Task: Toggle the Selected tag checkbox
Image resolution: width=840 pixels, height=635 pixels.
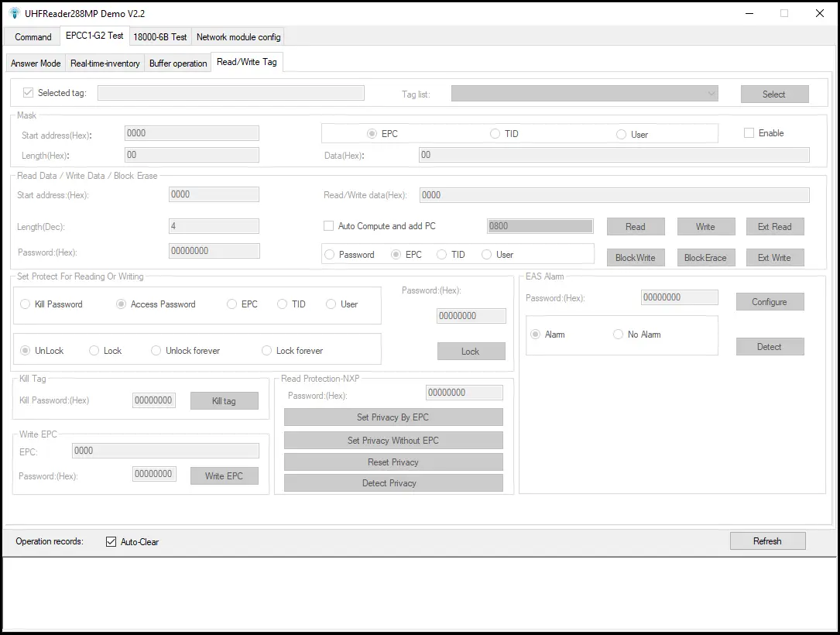Action: click(x=29, y=93)
